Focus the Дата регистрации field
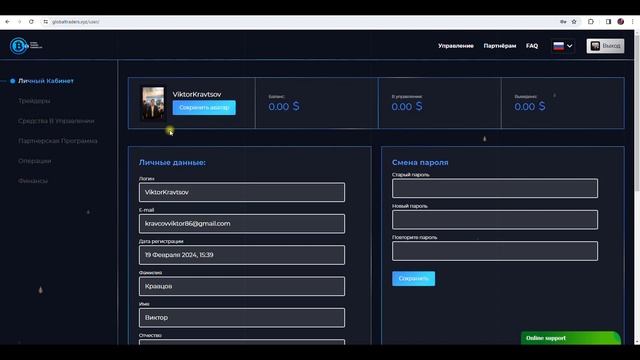640x360 pixels. 242,255
